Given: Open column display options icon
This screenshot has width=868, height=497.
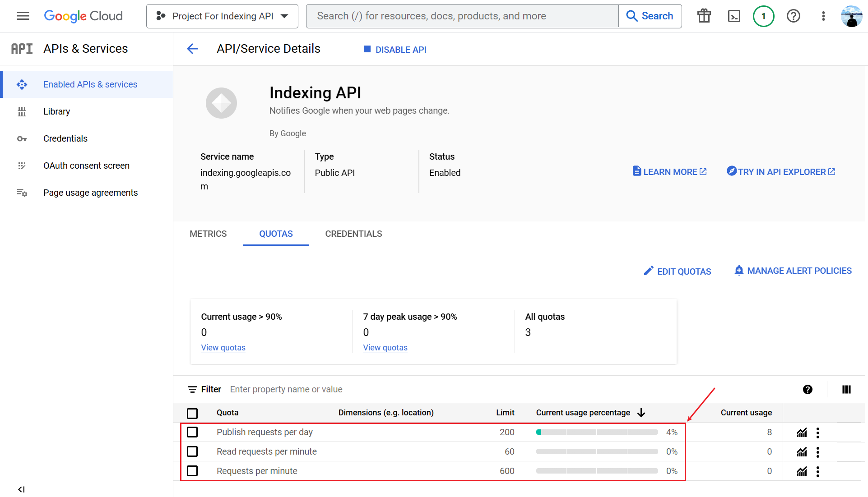Looking at the screenshot, I should coord(846,389).
